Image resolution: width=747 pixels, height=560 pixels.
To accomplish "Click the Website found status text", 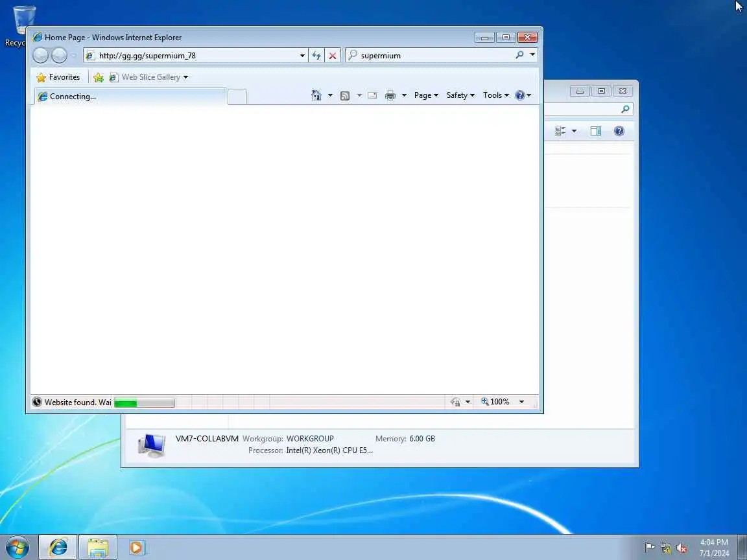I will [78, 402].
